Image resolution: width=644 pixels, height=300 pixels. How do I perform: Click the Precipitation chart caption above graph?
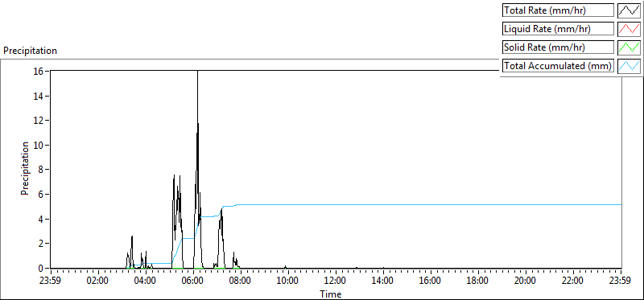30,51
